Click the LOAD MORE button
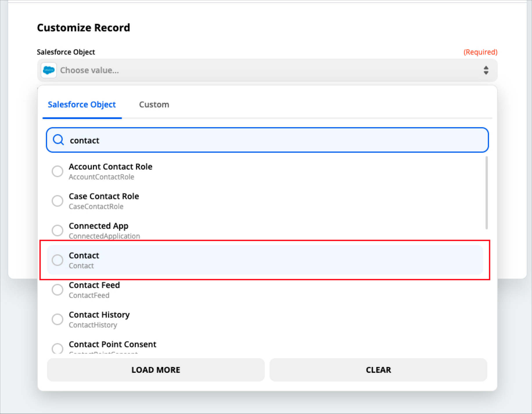 tap(156, 370)
